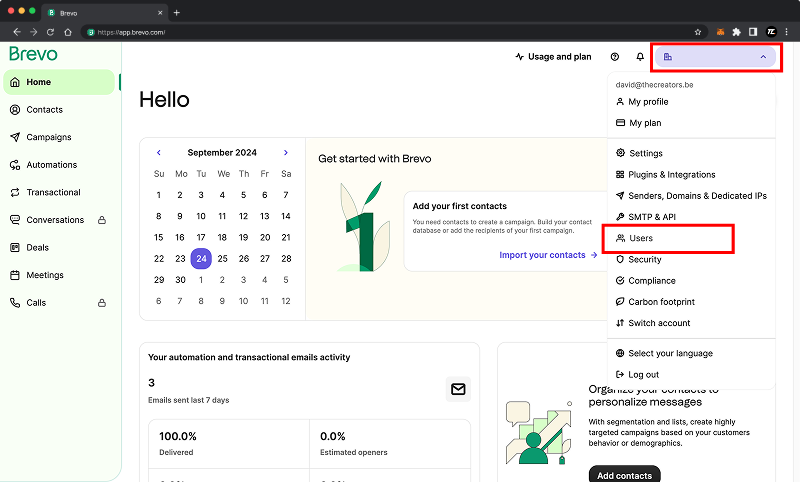
Task: Click the envelope icon in email activity
Action: click(x=458, y=389)
